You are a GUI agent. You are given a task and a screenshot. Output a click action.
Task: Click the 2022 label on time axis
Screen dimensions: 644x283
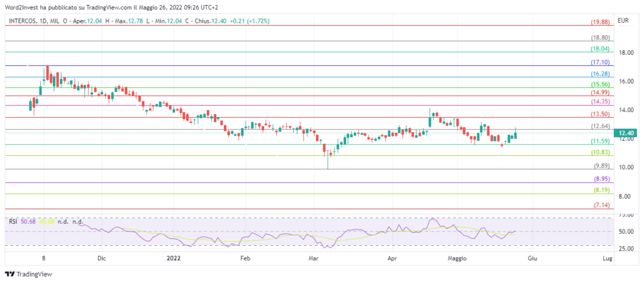coord(174,258)
